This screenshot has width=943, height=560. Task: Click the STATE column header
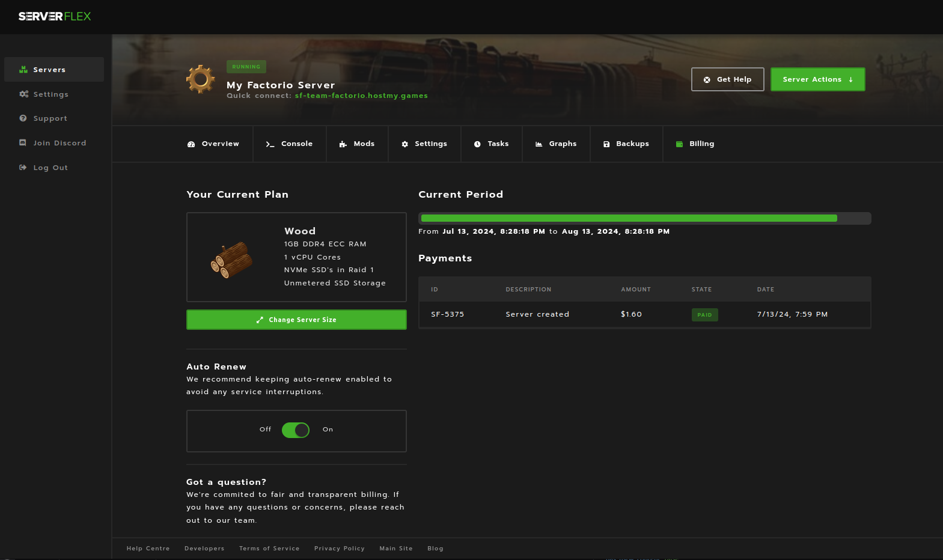701,290
